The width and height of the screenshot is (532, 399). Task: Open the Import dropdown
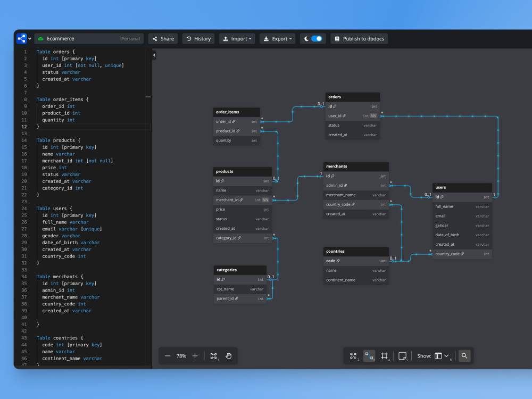(x=237, y=39)
